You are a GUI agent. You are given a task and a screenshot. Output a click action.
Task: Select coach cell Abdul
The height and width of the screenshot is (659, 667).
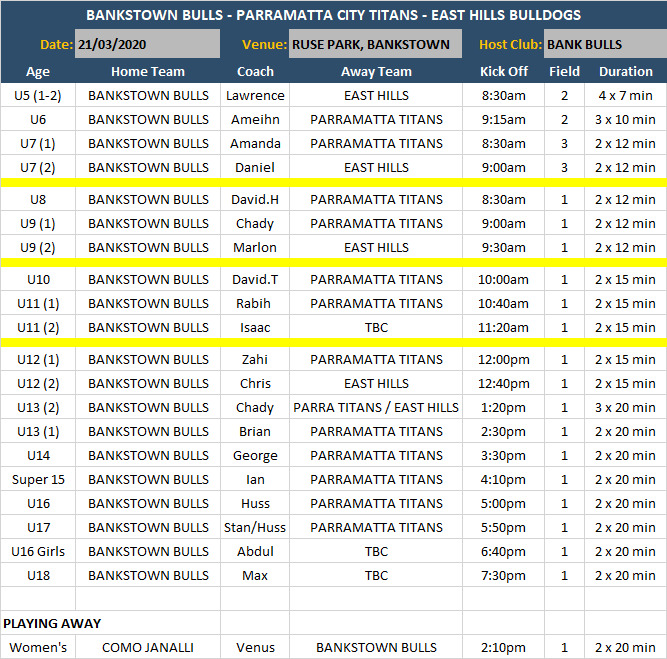(255, 551)
